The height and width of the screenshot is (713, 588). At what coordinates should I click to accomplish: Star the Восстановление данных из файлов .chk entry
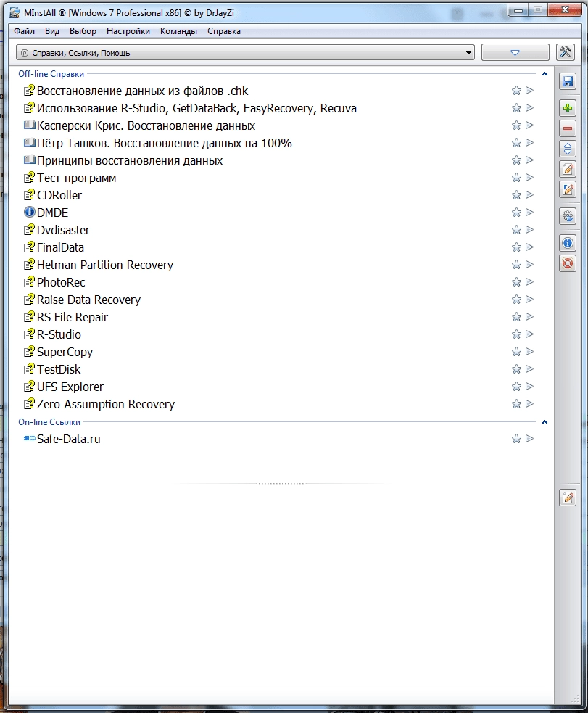point(516,91)
